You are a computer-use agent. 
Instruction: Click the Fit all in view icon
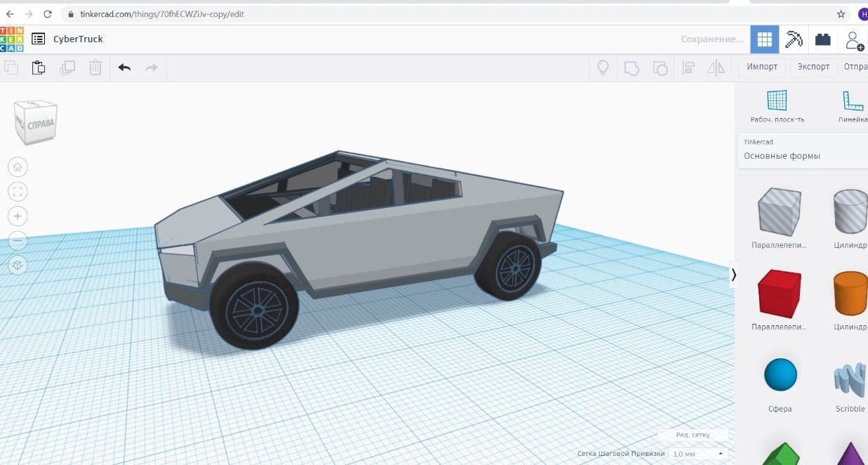(18, 191)
